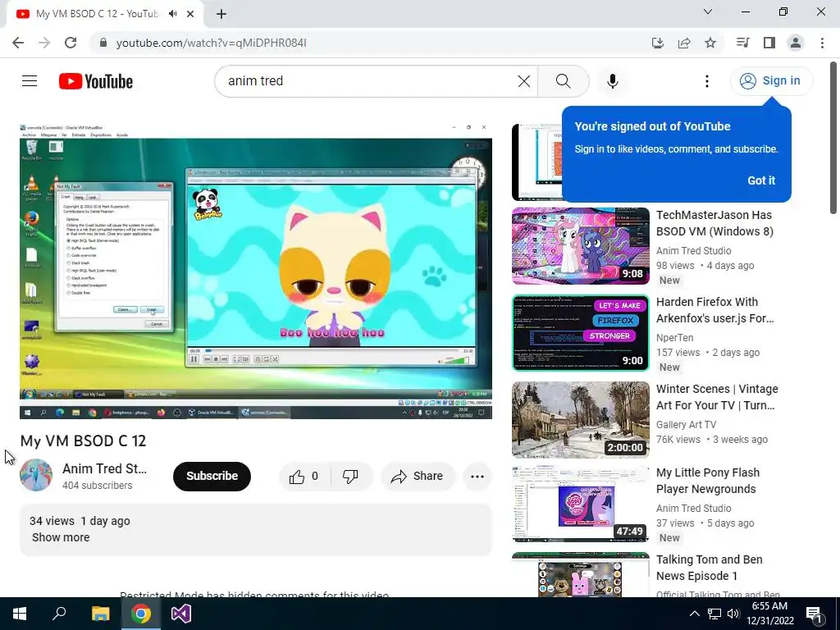Open Windows taskbar search
The width and height of the screenshot is (840, 630).
(59, 614)
